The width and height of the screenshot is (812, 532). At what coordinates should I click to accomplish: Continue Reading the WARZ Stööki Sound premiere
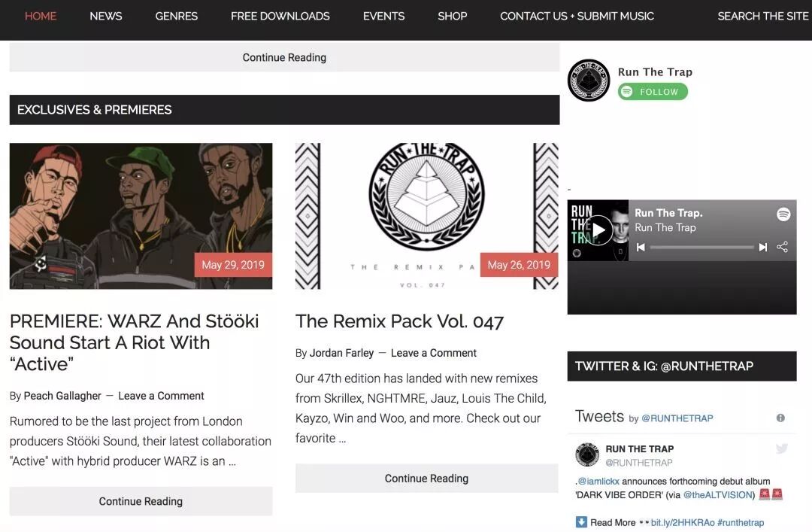(x=141, y=501)
